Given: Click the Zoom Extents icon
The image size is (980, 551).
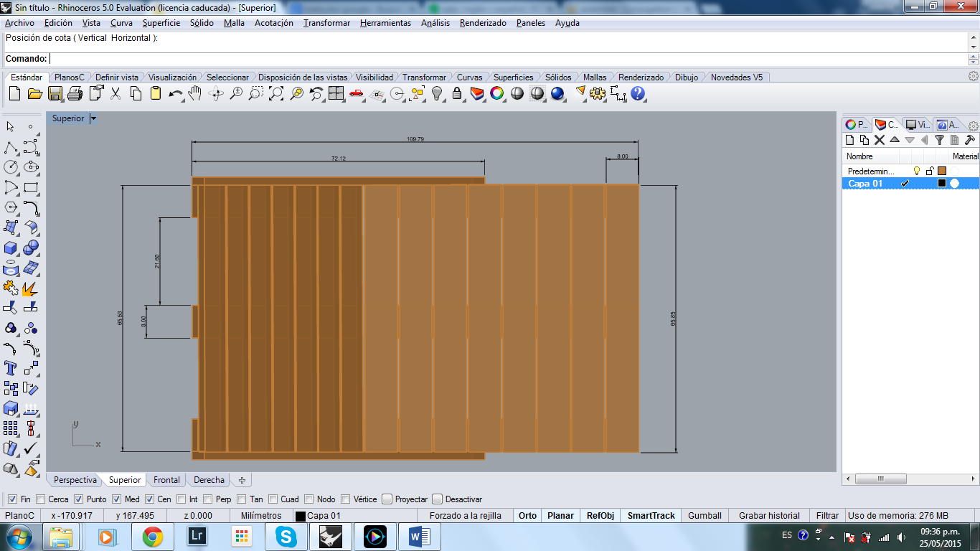Looking at the screenshot, I should [x=276, y=93].
